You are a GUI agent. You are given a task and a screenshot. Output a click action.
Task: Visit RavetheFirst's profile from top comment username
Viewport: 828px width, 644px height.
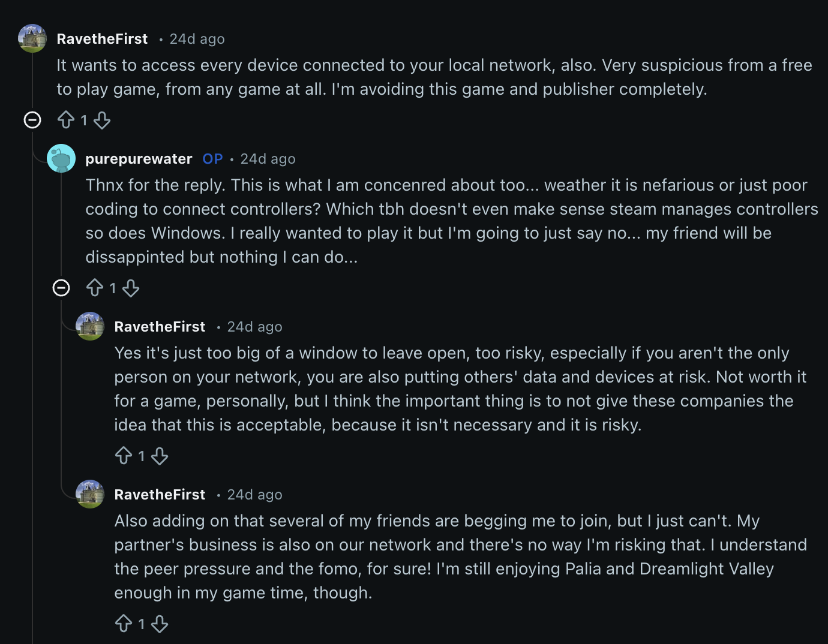[x=102, y=39]
